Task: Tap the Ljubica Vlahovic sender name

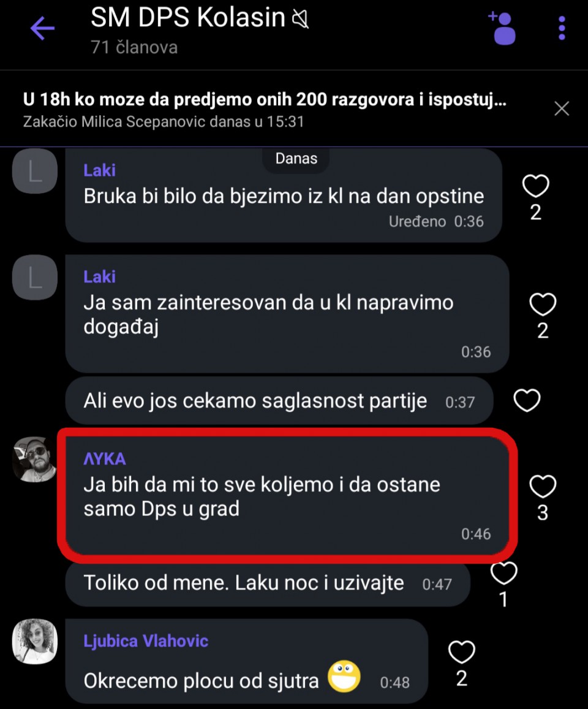Action: point(146,641)
